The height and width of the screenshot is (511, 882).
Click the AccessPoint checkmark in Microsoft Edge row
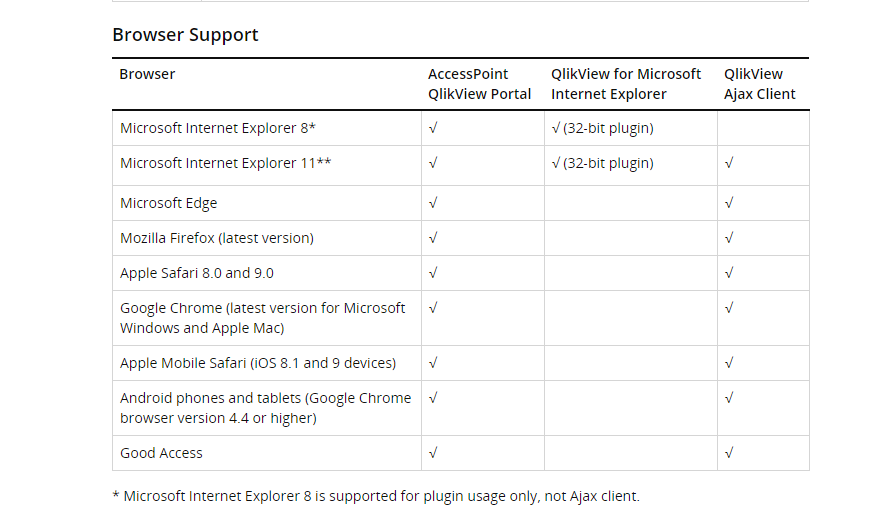[x=433, y=203]
